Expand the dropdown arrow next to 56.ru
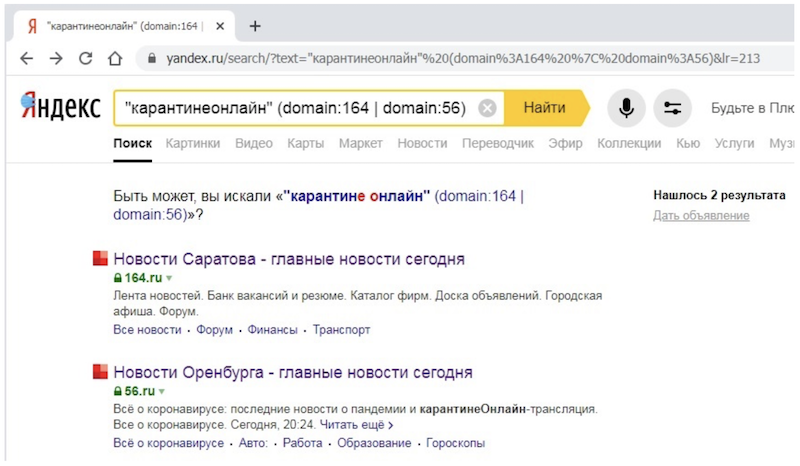Viewport: 800px width, 466px height. point(161,392)
